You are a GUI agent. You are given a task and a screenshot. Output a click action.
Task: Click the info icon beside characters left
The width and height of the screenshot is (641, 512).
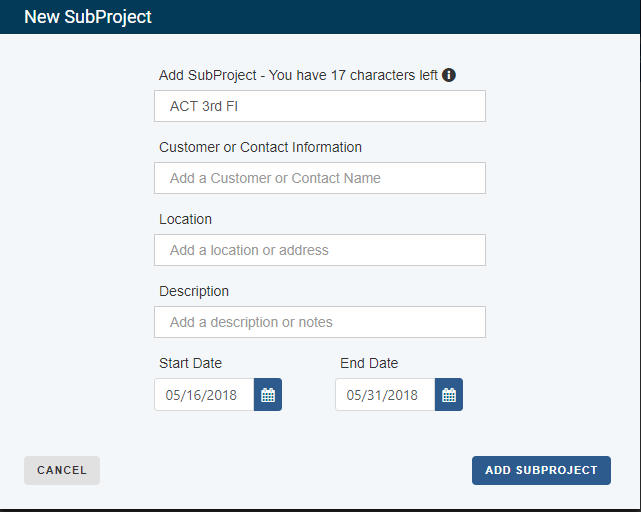[x=448, y=75]
